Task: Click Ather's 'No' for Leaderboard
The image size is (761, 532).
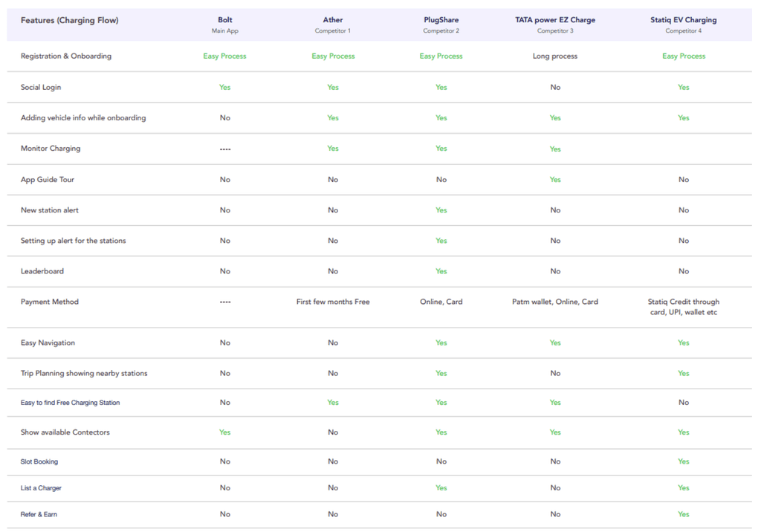Action: pyautogui.click(x=333, y=271)
